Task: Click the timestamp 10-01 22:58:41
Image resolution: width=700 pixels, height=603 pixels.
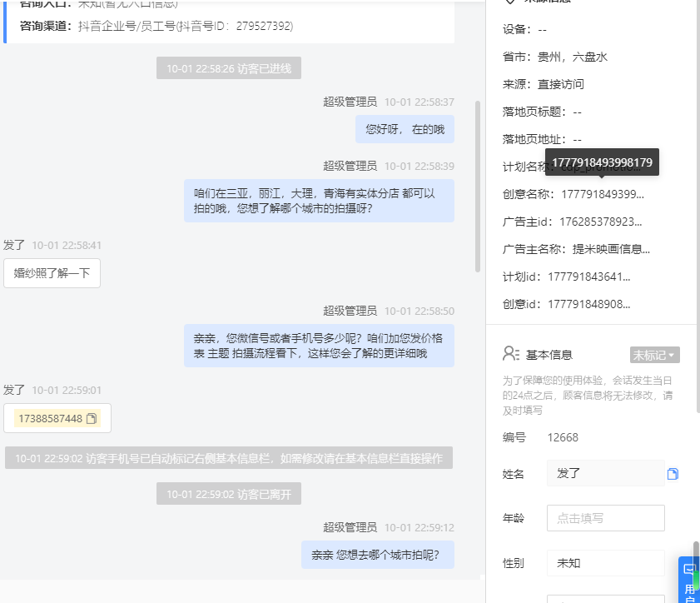Action: (67, 245)
